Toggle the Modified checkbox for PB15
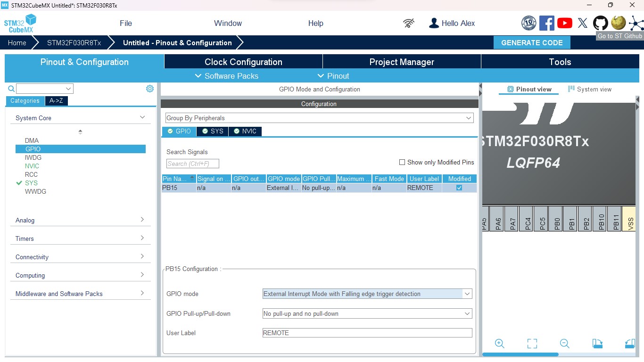 click(459, 188)
